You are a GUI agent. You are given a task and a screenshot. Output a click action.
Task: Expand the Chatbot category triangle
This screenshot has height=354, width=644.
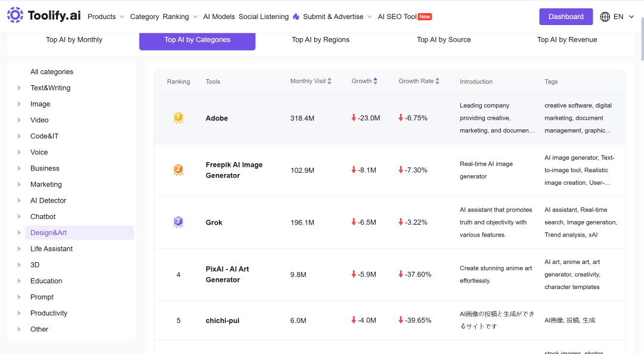[x=19, y=216]
